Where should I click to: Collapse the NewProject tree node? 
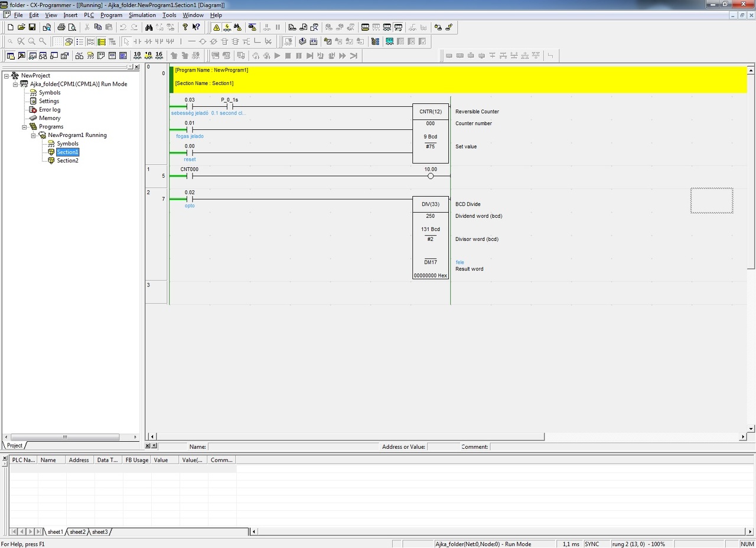(x=6, y=76)
